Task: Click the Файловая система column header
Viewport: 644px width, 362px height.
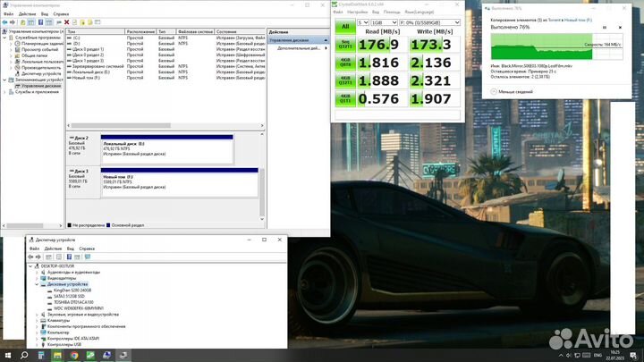Action: [x=196, y=31]
